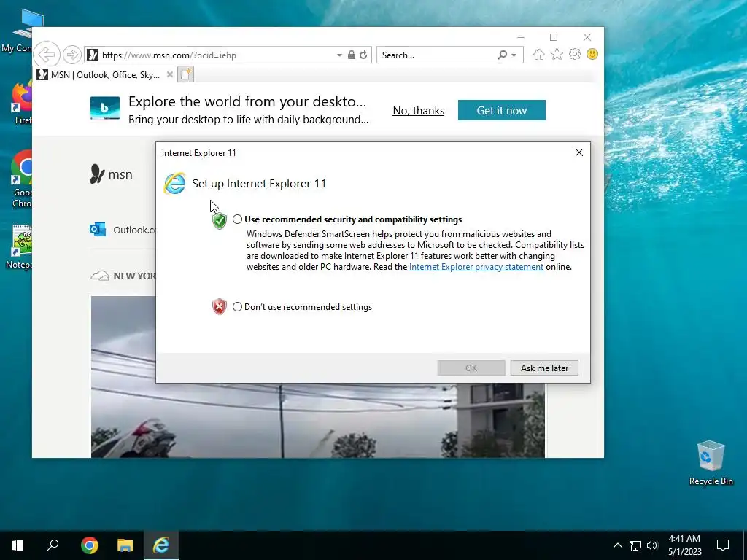
Task: Open the notification action center icon
Action: click(x=723, y=545)
